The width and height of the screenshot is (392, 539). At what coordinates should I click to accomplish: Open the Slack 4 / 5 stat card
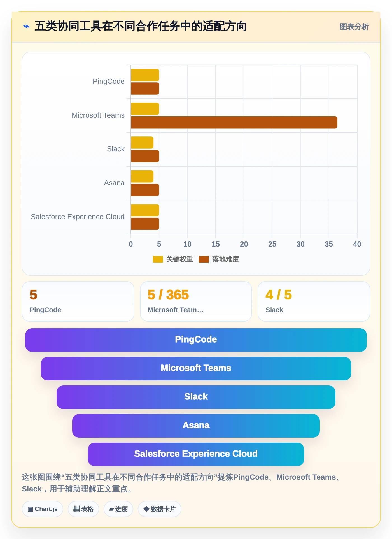pyautogui.click(x=314, y=301)
